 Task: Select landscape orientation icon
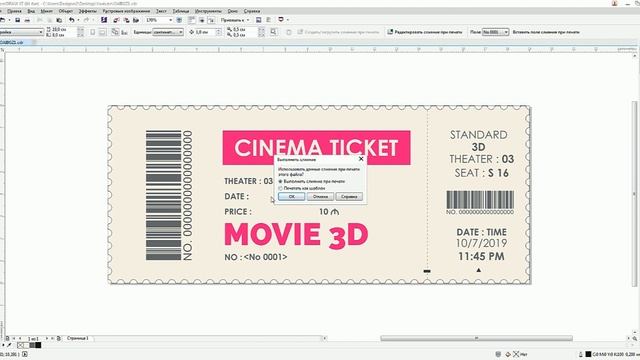coord(102,32)
